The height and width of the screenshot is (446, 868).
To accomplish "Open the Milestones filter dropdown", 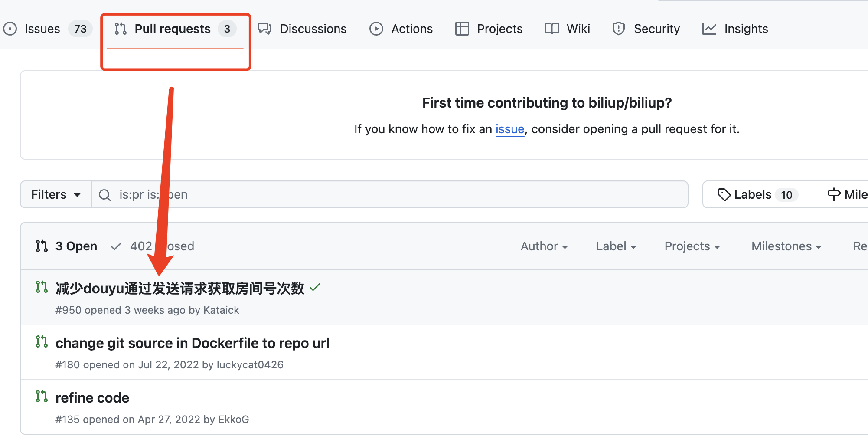I will coord(786,246).
